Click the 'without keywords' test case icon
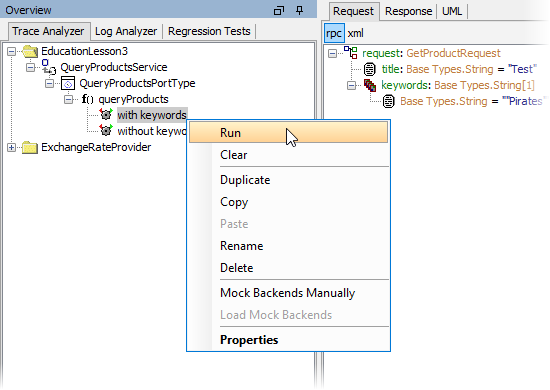The width and height of the screenshot is (550, 390). pos(106,131)
